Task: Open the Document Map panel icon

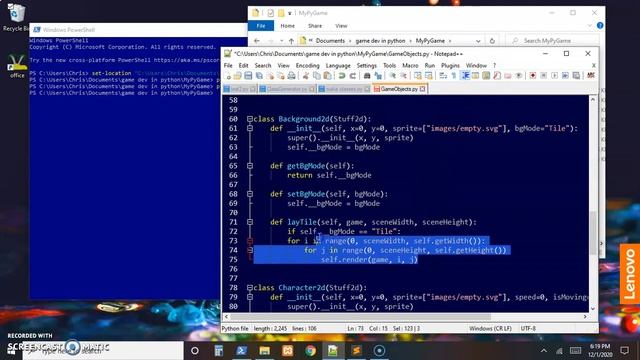Action: click(486, 76)
